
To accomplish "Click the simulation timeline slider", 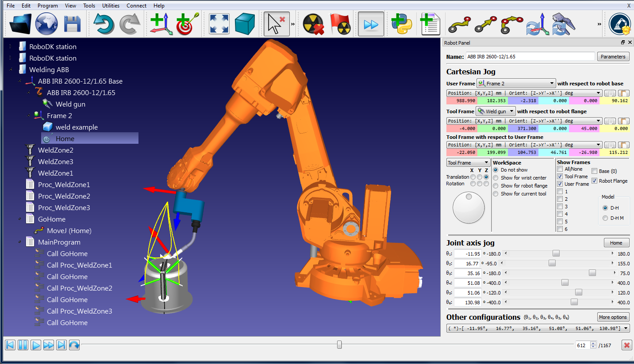I will point(339,345).
